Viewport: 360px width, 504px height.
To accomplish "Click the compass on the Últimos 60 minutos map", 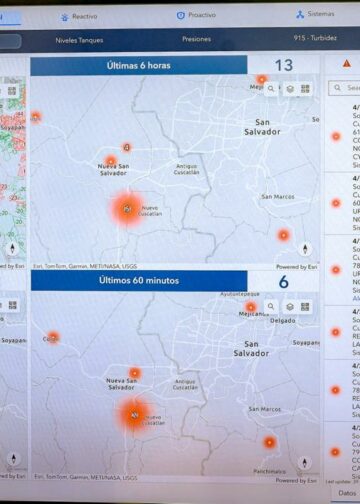I will point(304,463).
